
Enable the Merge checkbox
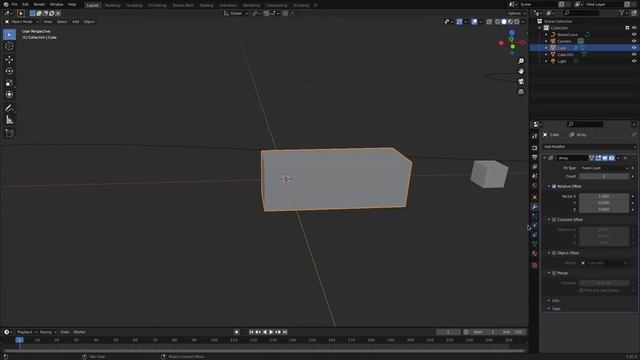coord(554,273)
